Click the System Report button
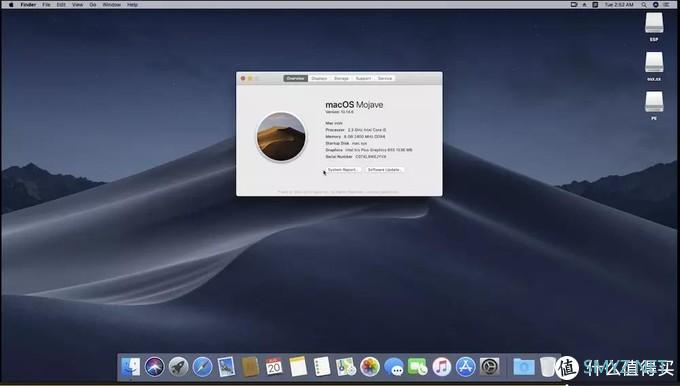 343,170
